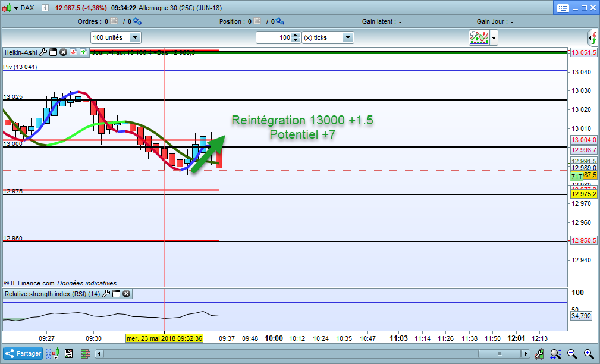This screenshot has height=364, width=600.
Task: Open RSI indicator settings wrench
Action: tap(106, 294)
